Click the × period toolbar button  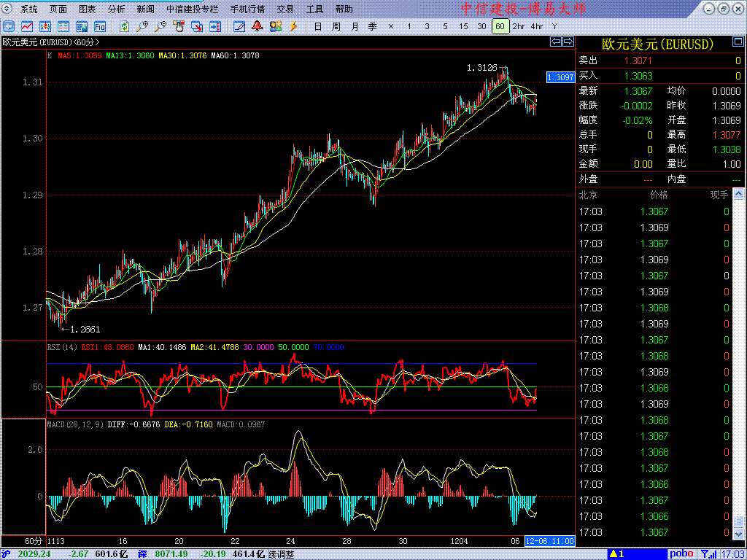(x=391, y=27)
